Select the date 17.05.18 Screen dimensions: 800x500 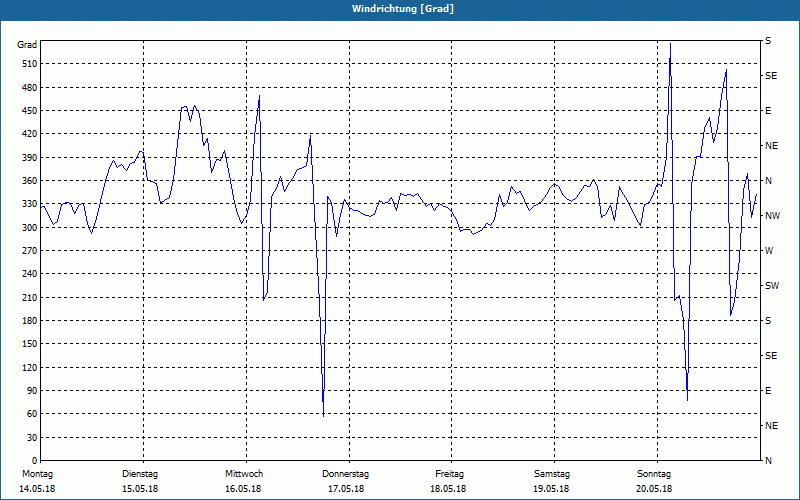(346, 489)
